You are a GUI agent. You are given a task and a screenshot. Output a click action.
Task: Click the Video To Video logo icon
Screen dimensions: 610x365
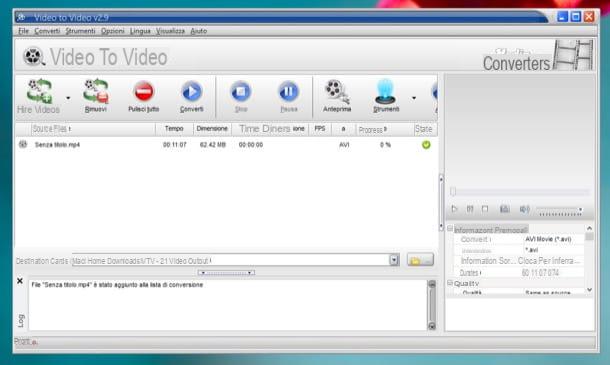33,56
